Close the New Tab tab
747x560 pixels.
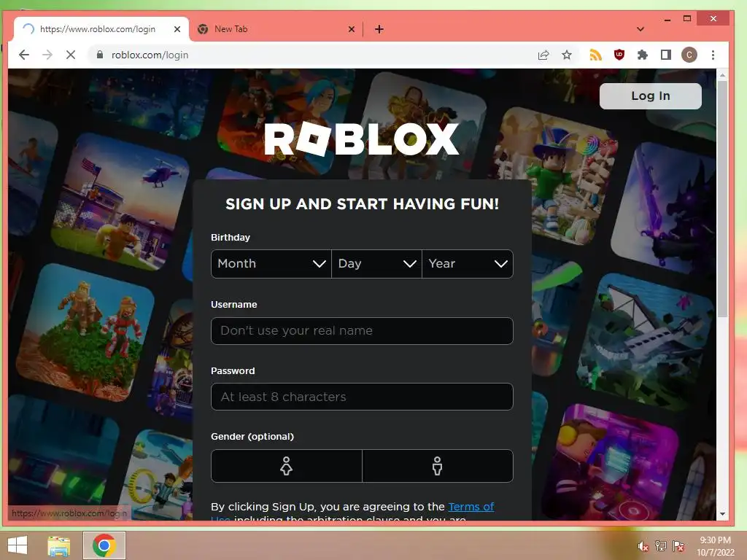point(352,29)
